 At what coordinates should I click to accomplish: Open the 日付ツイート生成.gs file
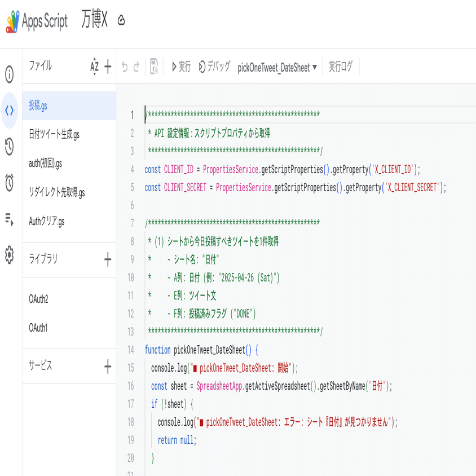54,134
